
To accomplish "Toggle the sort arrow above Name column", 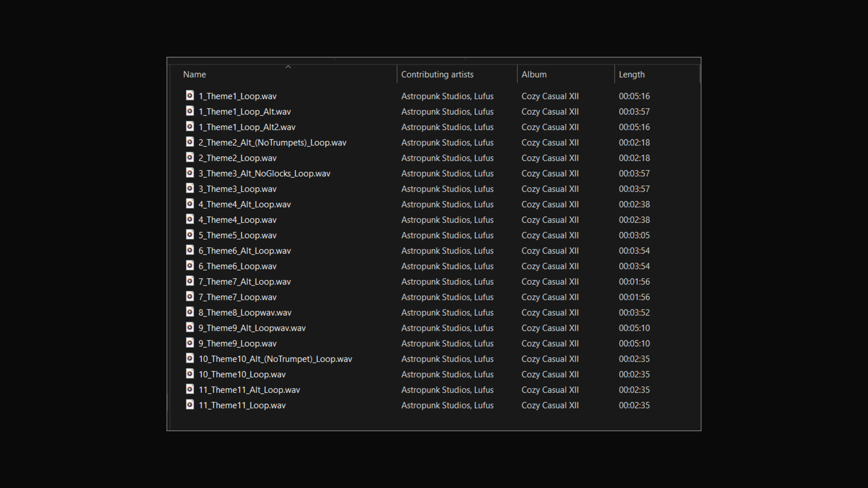I will (288, 67).
